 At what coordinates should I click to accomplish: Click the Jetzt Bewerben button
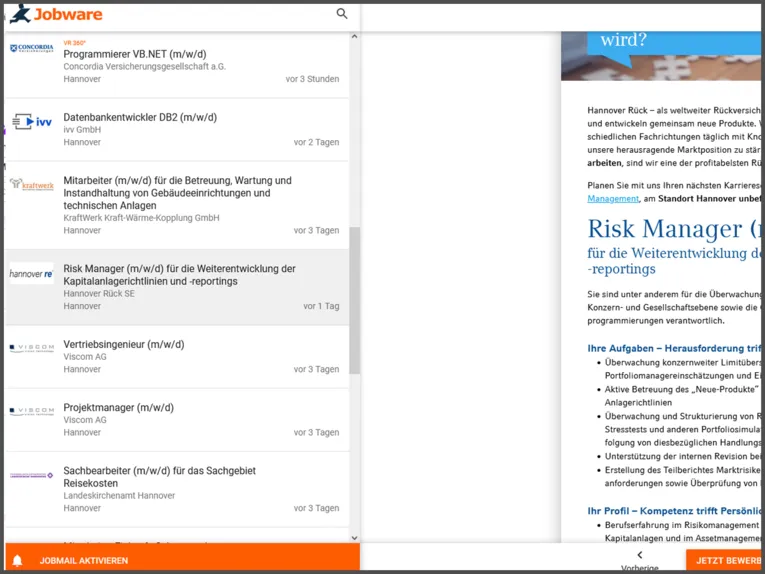[725, 560]
